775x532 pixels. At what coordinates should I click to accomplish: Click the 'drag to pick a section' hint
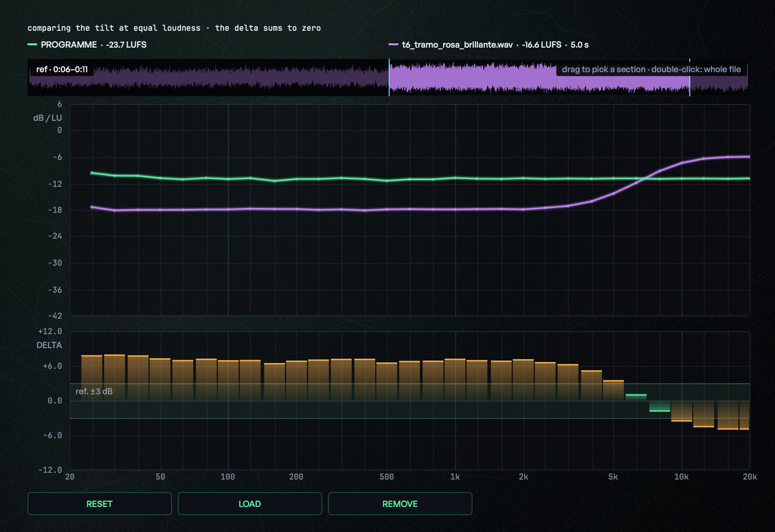pos(651,69)
